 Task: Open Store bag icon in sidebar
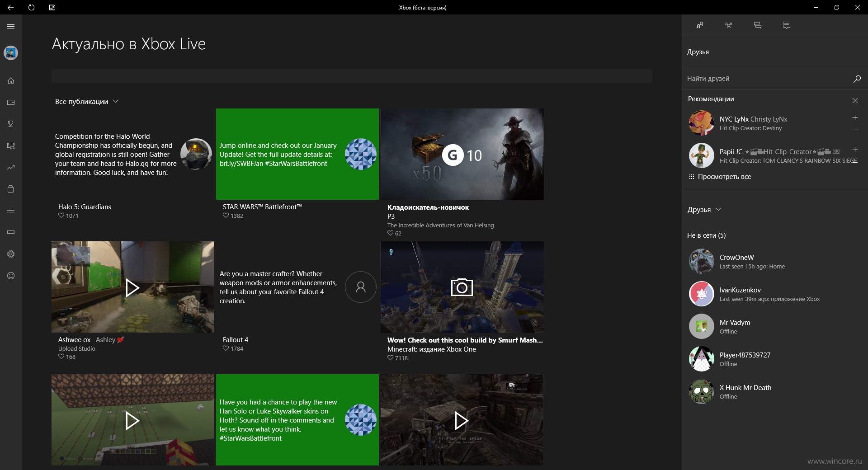coord(11,189)
